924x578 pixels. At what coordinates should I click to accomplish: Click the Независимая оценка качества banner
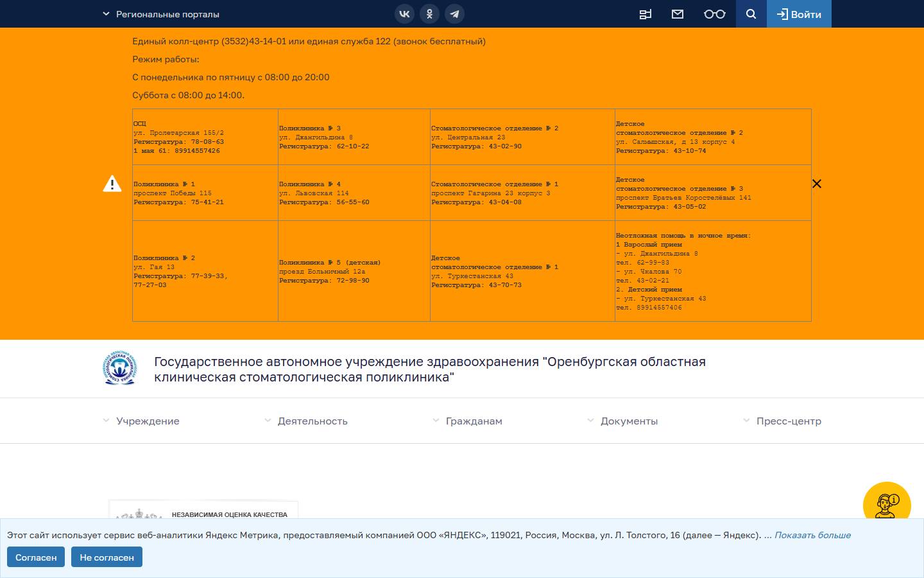click(x=203, y=510)
